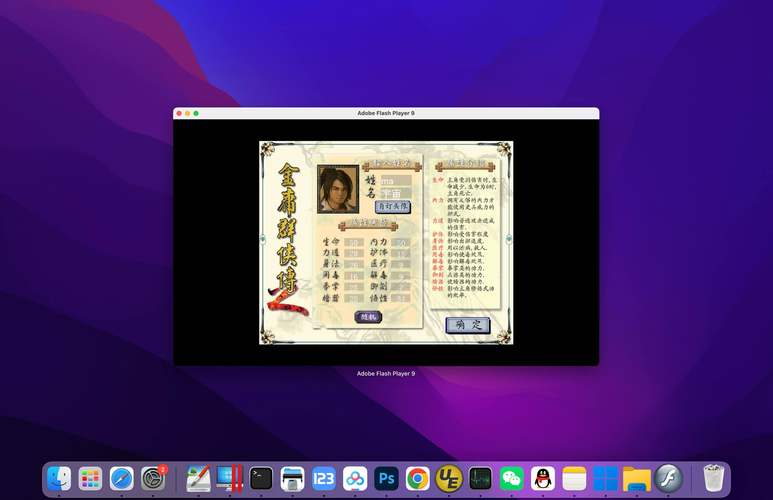Image resolution: width=773 pixels, height=500 pixels.
Task: Click the 姓 surname input field
Action: tap(396, 180)
